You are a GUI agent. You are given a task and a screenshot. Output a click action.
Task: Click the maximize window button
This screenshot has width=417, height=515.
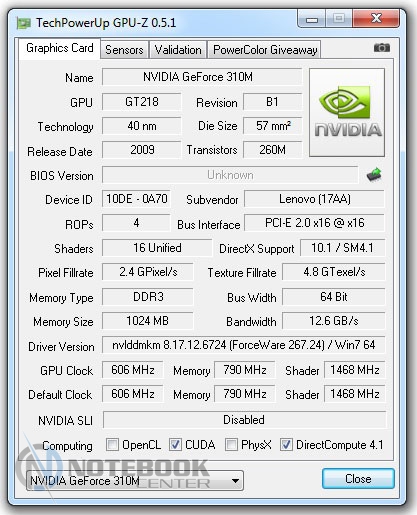(x=339, y=19)
